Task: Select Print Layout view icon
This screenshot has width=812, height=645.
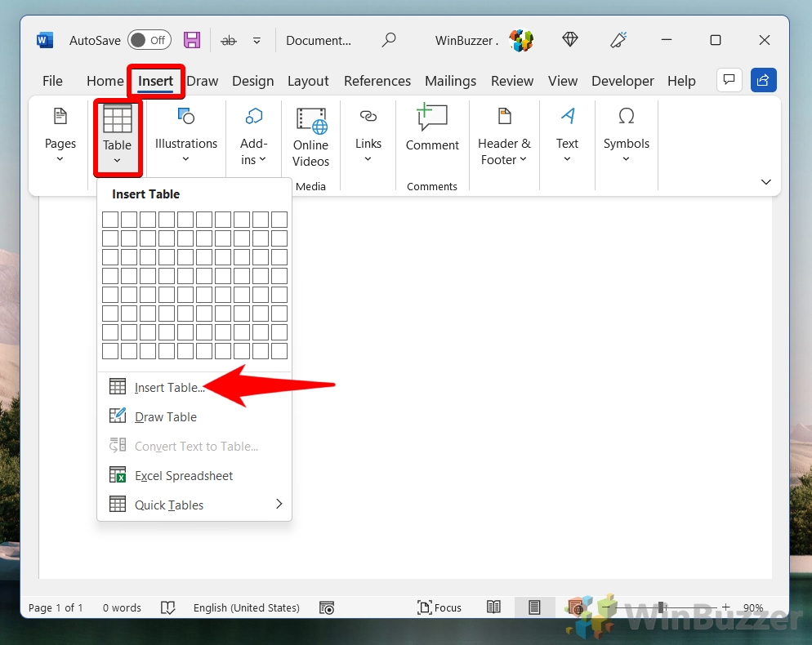Action: [x=534, y=607]
